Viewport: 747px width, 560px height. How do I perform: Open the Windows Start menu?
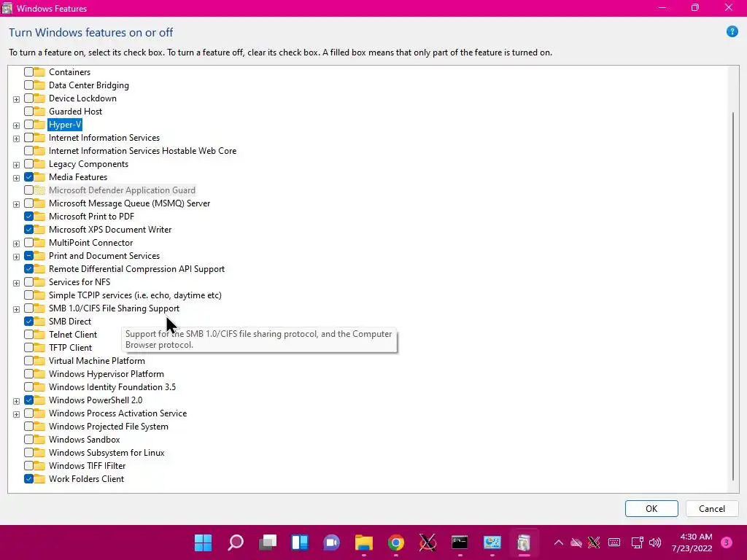[204, 542]
